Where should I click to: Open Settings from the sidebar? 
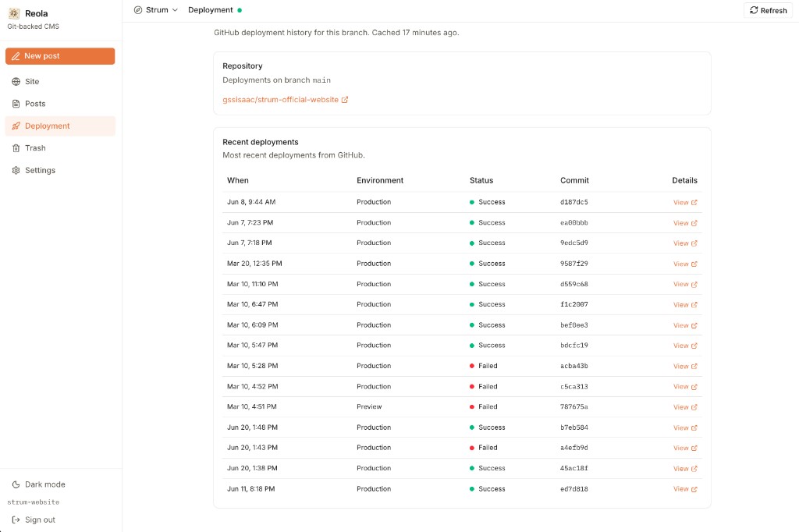(60, 170)
